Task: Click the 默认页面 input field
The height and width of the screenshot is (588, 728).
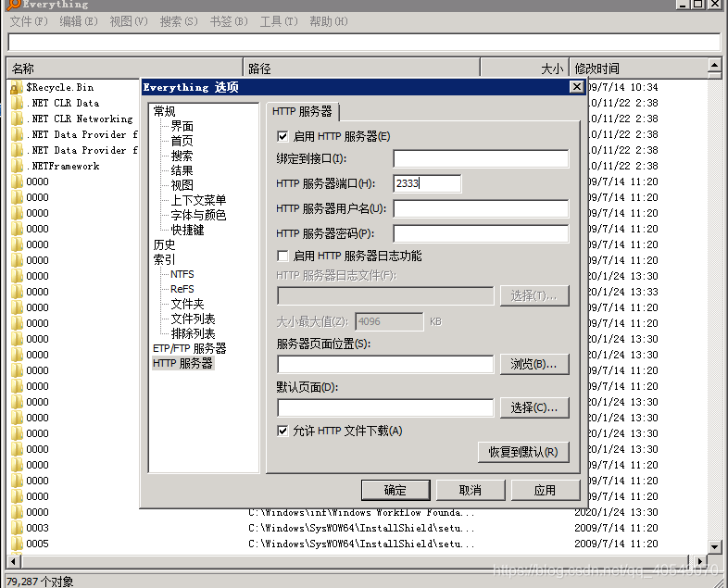Action: 385,407
